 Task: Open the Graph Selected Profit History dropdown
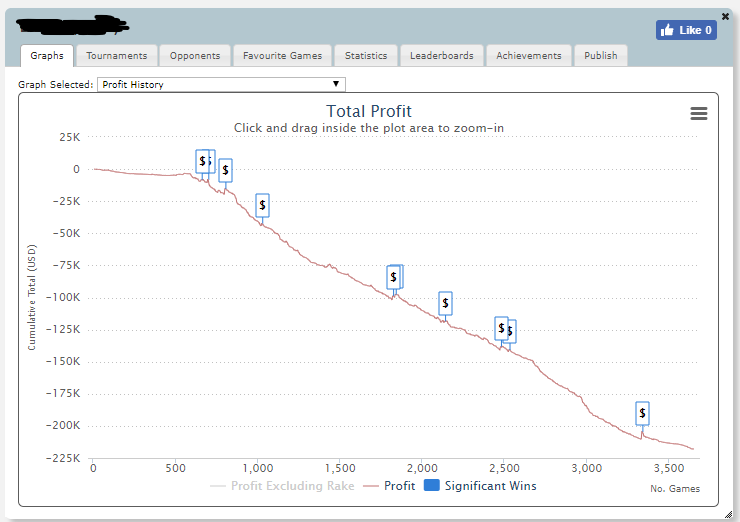click(x=221, y=84)
